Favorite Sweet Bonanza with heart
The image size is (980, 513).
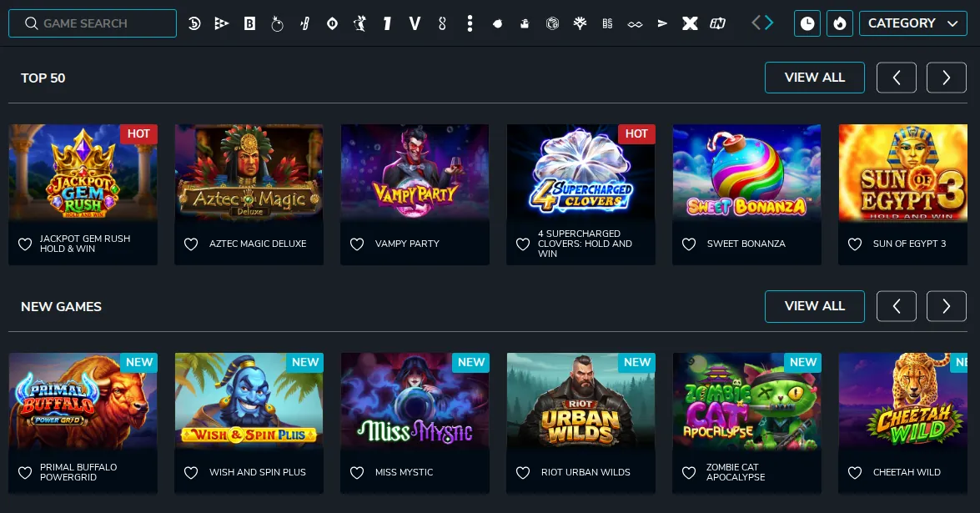click(689, 244)
